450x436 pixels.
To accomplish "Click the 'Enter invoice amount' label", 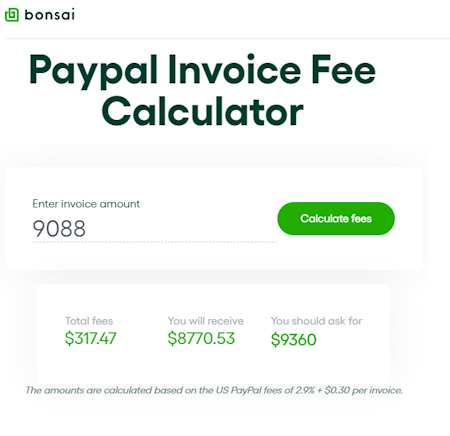I will tap(86, 204).
